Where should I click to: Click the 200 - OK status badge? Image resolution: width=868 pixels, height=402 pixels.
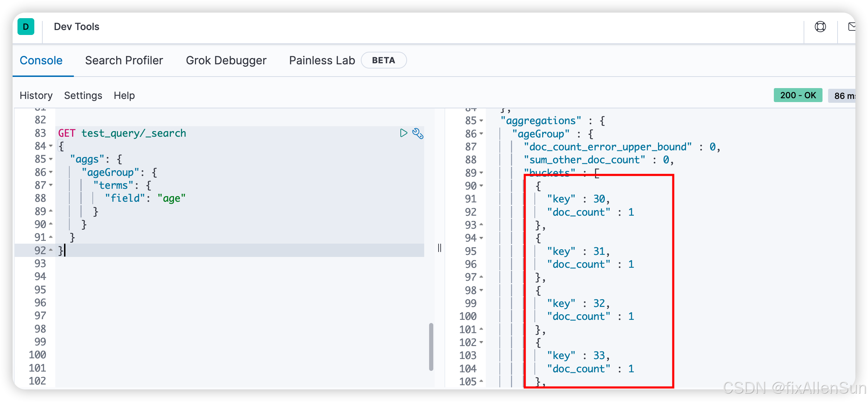point(798,95)
